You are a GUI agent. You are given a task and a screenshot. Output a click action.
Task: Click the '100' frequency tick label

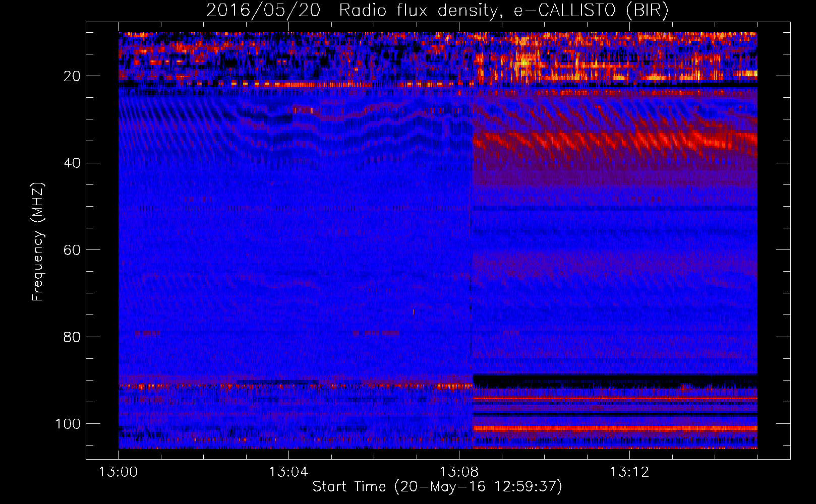pos(68,424)
